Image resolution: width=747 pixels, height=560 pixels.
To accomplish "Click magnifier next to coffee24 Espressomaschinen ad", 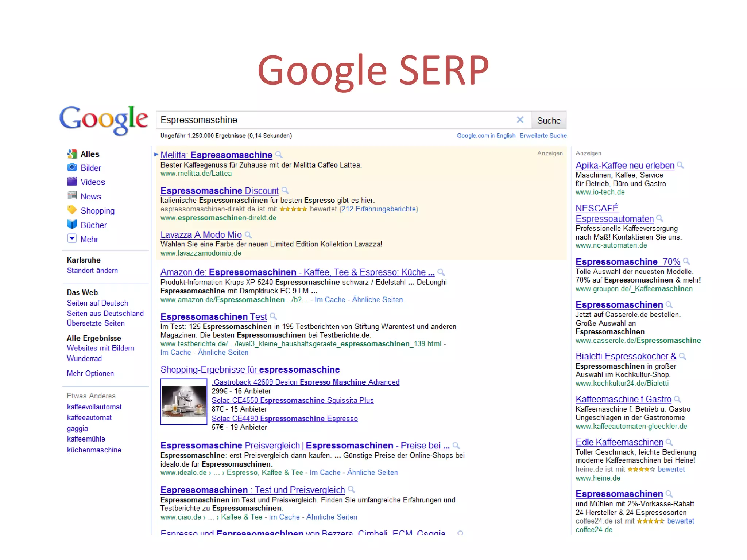I will (x=669, y=494).
